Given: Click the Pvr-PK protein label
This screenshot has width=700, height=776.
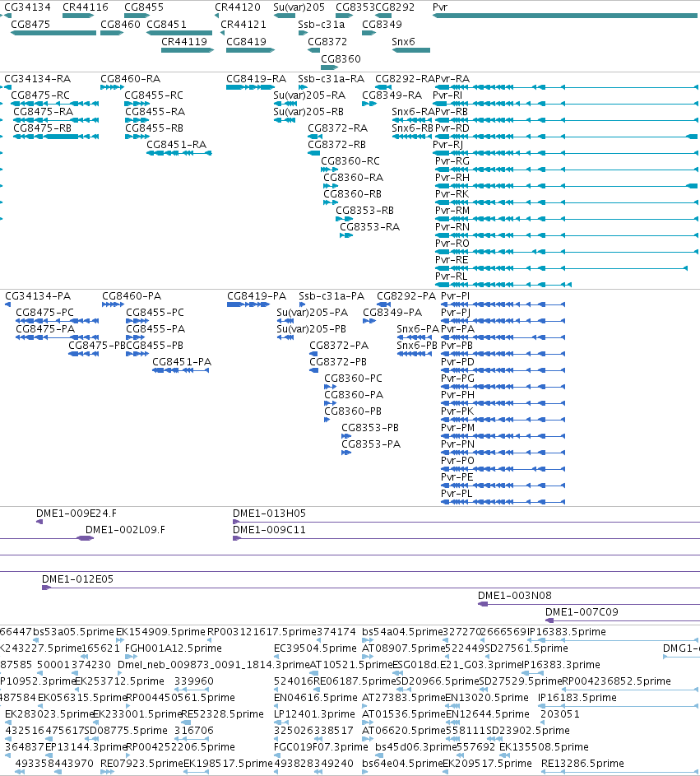Looking at the screenshot, I should pyautogui.click(x=457, y=411).
